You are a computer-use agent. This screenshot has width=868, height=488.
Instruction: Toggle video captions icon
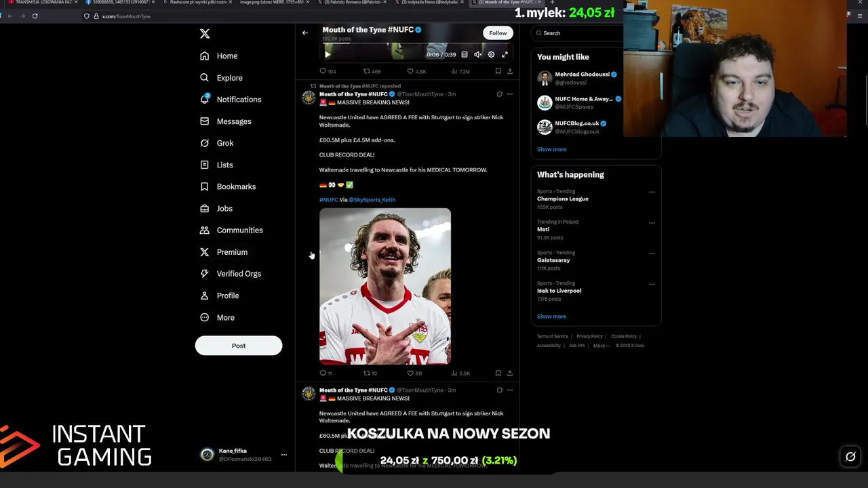tap(465, 54)
